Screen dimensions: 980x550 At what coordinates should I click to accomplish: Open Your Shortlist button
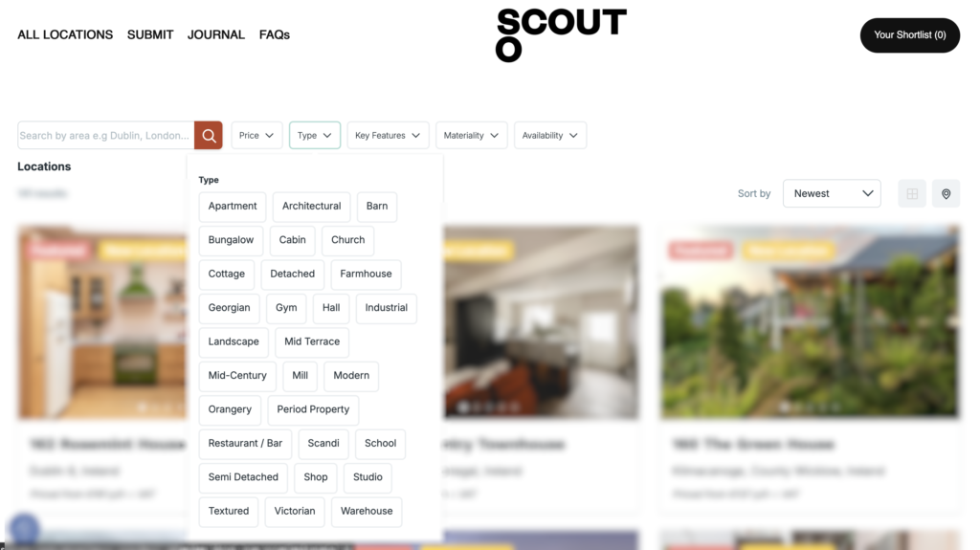tap(910, 35)
